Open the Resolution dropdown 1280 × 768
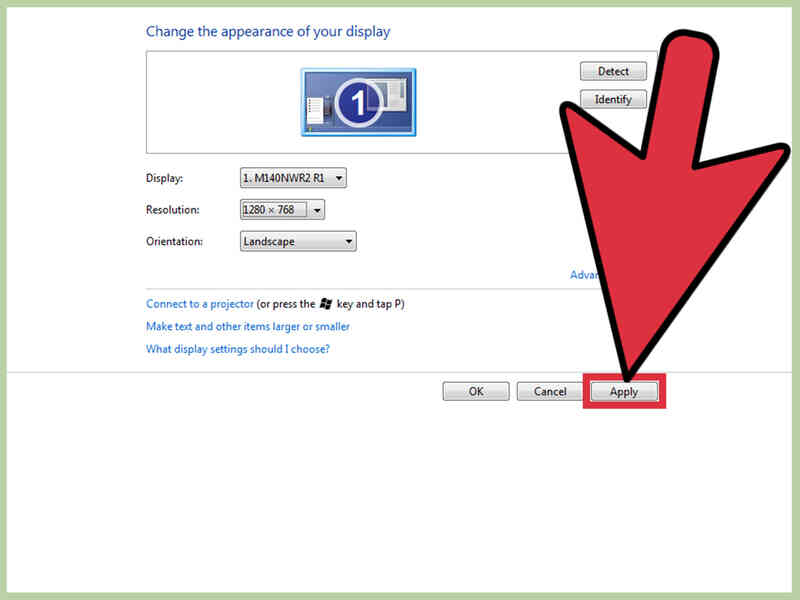This screenshot has width=800, height=600. coord(282,210)
